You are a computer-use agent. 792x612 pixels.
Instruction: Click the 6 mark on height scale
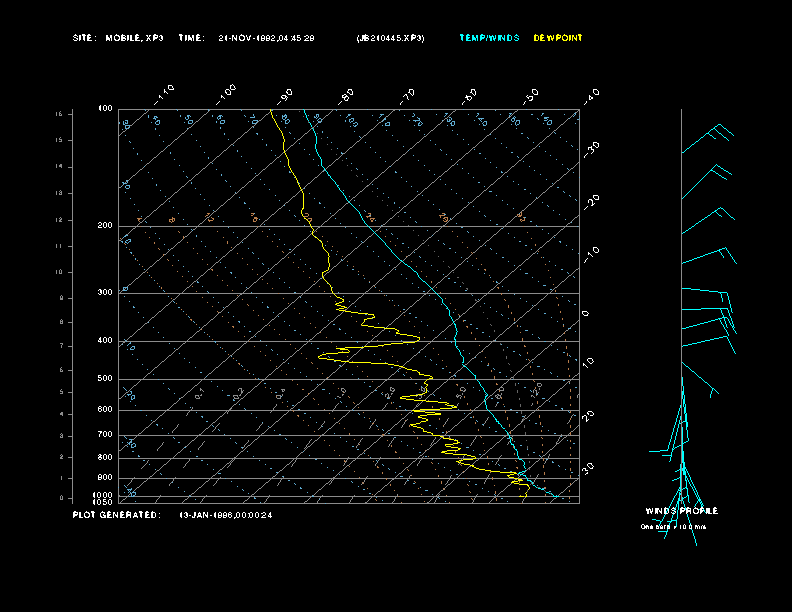[x=62, y=370]
